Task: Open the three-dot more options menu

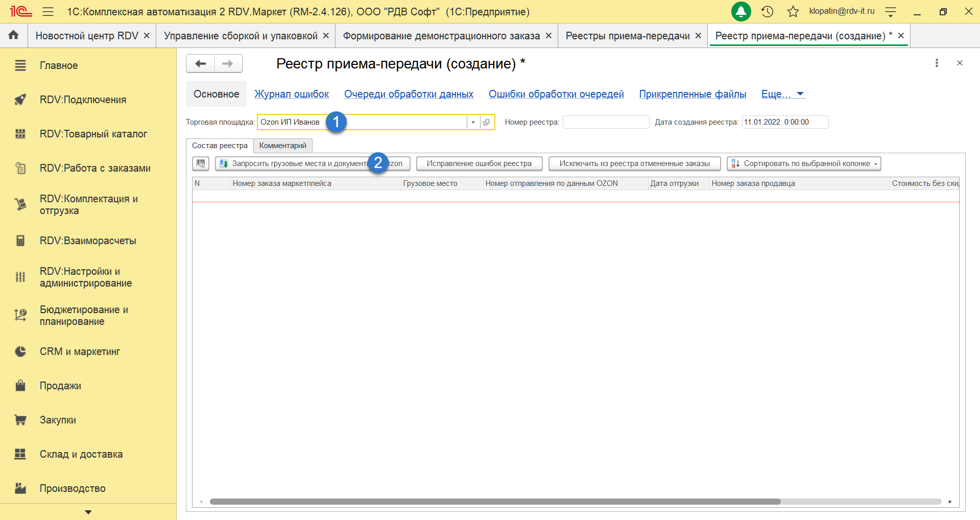Action: coord(936,63)
